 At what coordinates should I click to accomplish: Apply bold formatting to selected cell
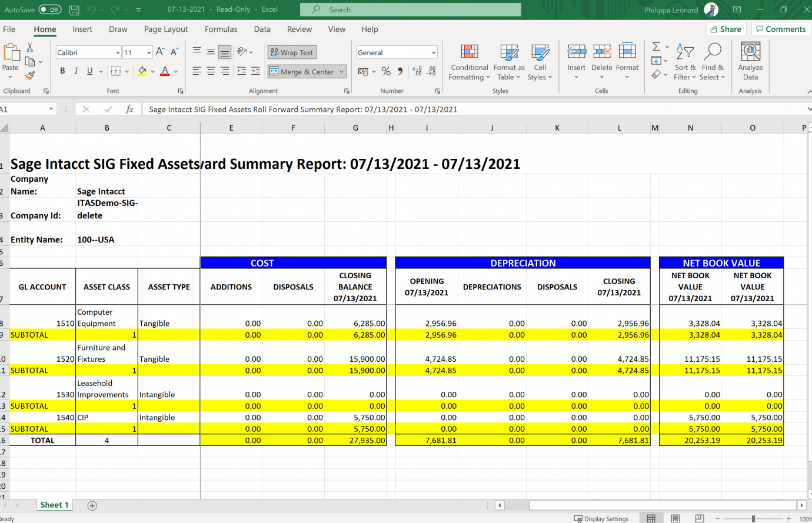(62, 71)
